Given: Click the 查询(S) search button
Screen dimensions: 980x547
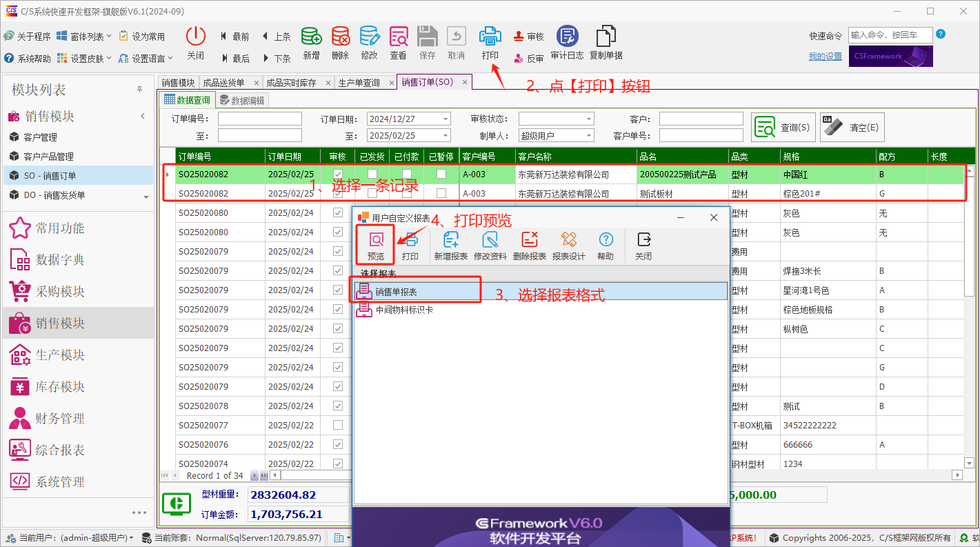Looking at the screenshot, I should pyautogui.click(x=783, y=128).
